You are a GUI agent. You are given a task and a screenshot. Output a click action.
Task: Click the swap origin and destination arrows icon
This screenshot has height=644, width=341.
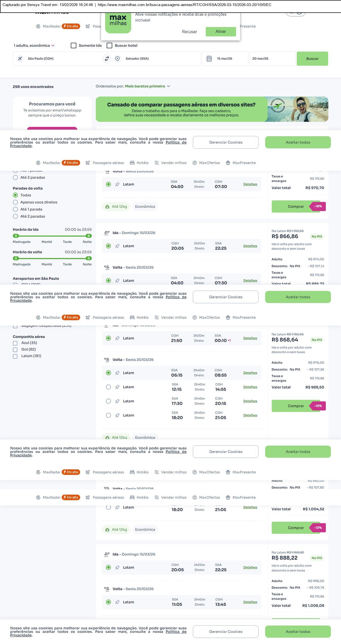tap(107, 59)
